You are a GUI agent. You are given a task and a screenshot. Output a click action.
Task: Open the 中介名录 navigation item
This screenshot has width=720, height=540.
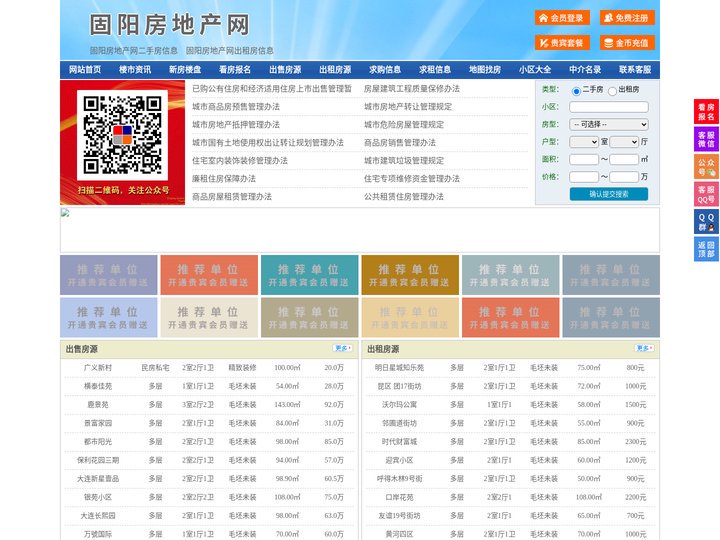(x=585, y=70)
